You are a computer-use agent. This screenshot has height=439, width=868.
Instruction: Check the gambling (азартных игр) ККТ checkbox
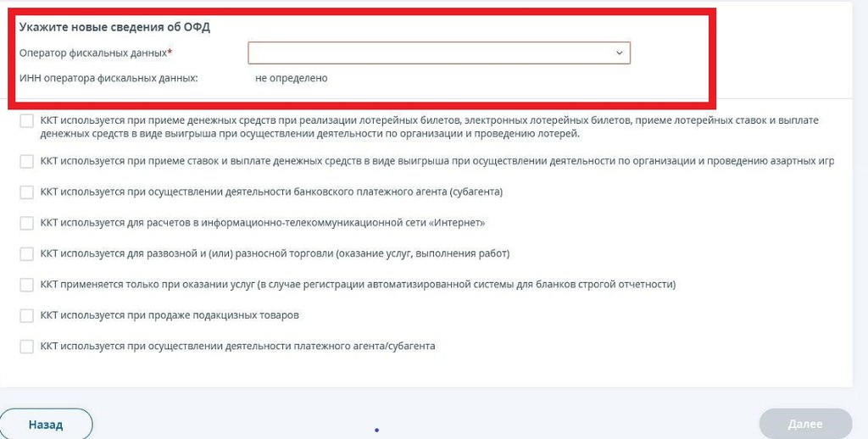click(26, 161)
